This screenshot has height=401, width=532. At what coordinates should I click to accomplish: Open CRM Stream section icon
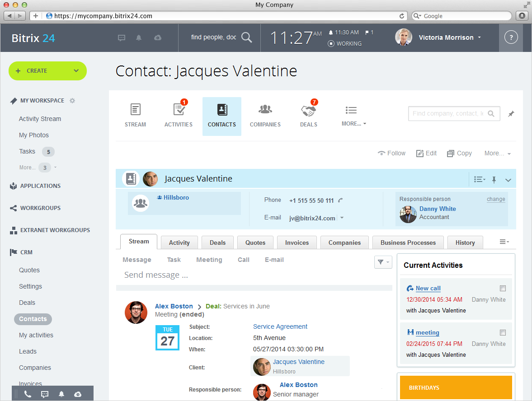[136, 109]
